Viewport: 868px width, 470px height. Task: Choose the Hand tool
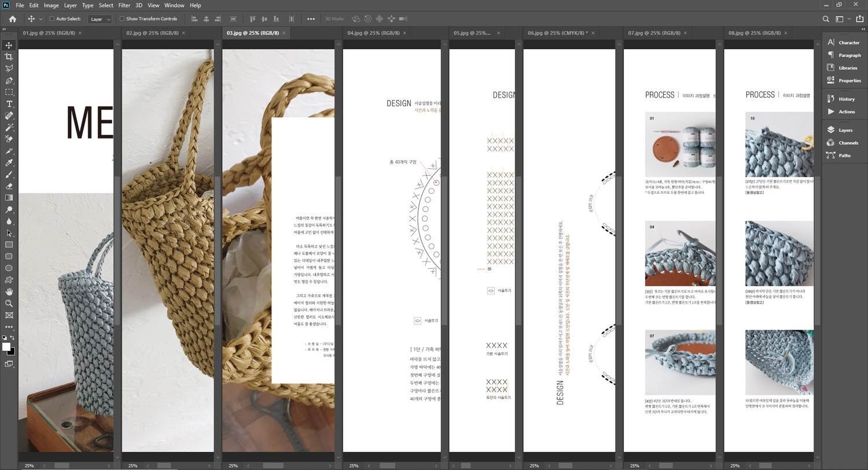9,291
